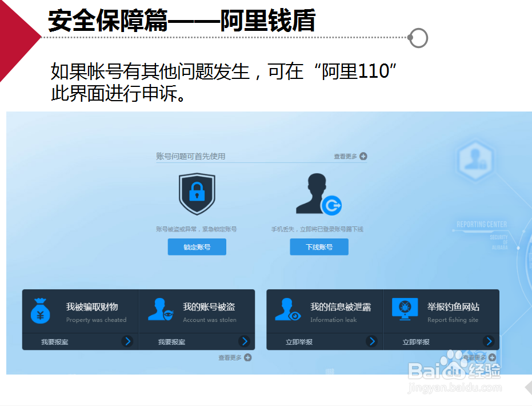Expand 查看更多 below 举报钓鱼网站 card
Viewport: 532px width, 406px height.
pyautogui.click(x=479, y=357)
